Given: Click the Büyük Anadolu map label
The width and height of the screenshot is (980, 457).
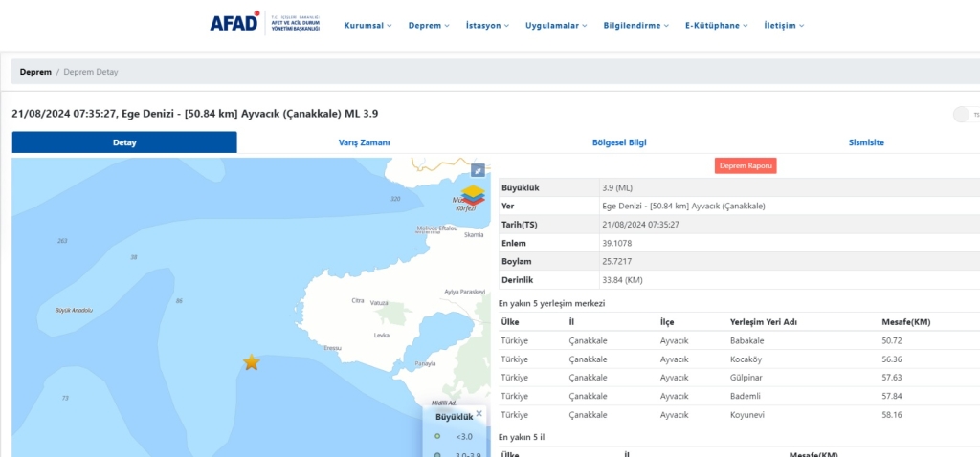Looking at the screenshot, I should 75,311.
